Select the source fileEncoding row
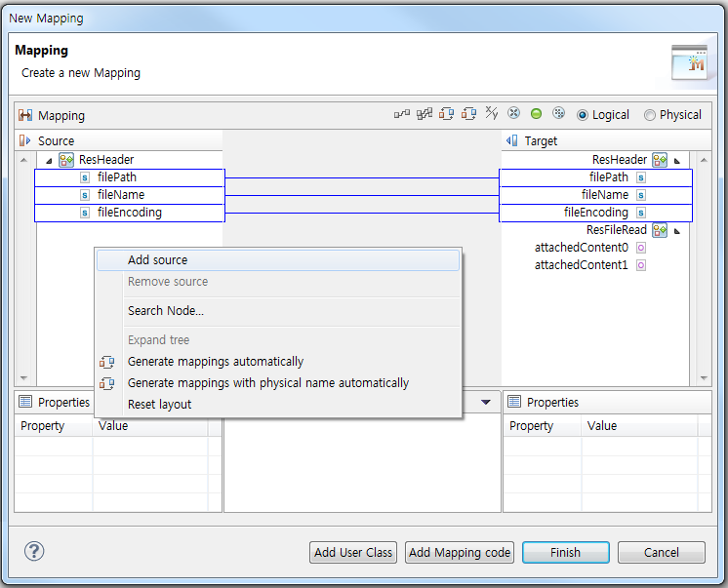The width and height of the screenshot is (728, 588). 130,213
